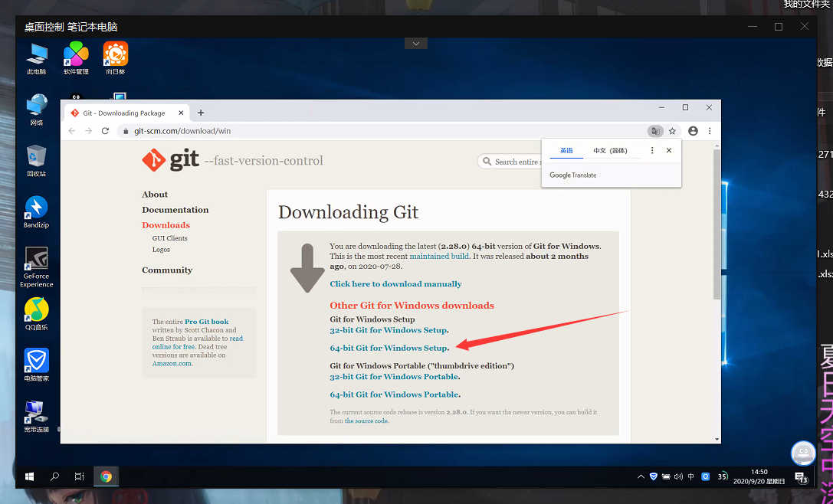
Task: Click here to download manually link
Action: (x=395, y=284)
